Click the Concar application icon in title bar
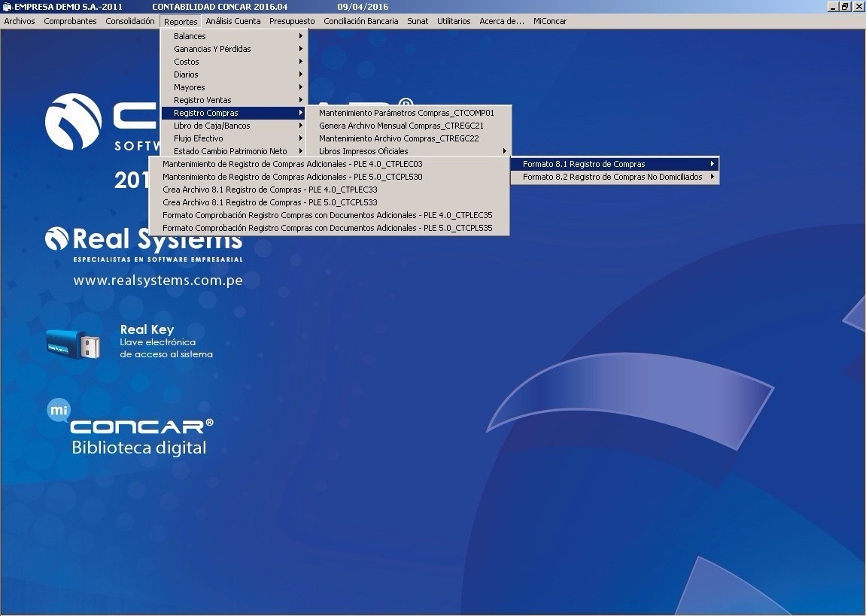 [7, 7]
